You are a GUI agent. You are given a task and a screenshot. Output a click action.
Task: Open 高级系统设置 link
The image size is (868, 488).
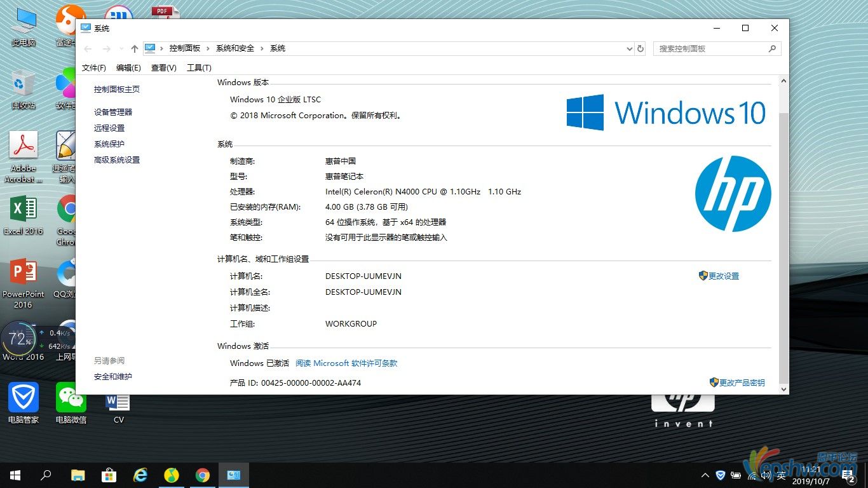pyautogui.click(x=117, y=160)
